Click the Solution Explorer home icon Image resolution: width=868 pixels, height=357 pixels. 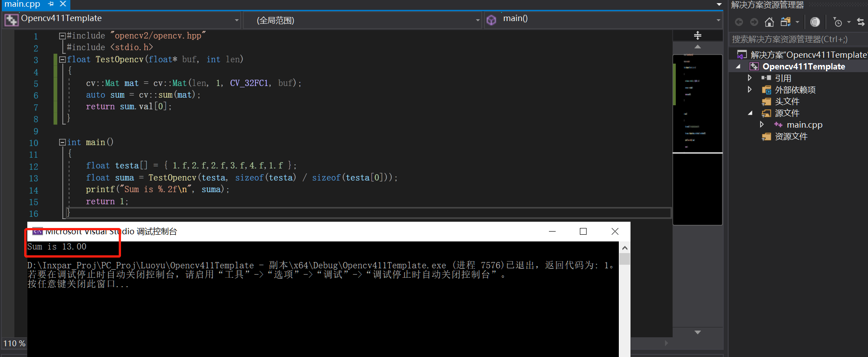(769, 22)
